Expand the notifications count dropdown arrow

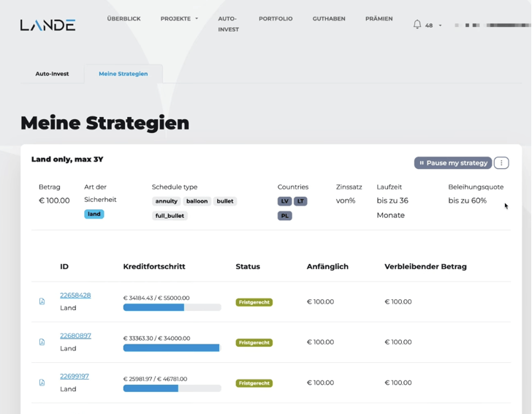click(x=440, y=26)
